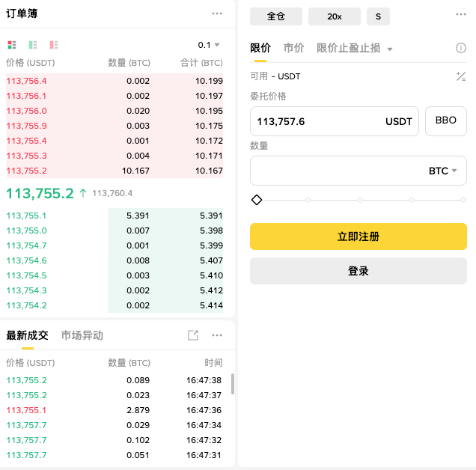Change the 20x leverage setting
Screen dimensions: 476x470
[335, 16]
